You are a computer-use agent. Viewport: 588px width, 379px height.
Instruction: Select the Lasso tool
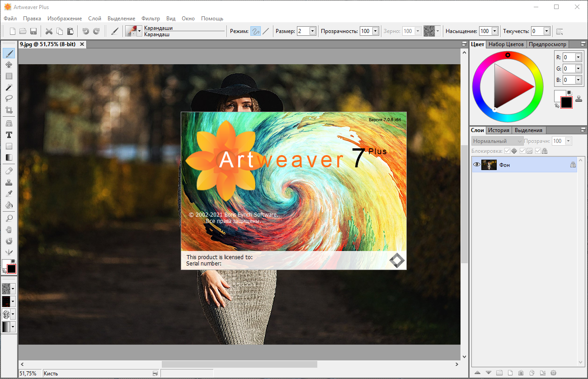9,98
